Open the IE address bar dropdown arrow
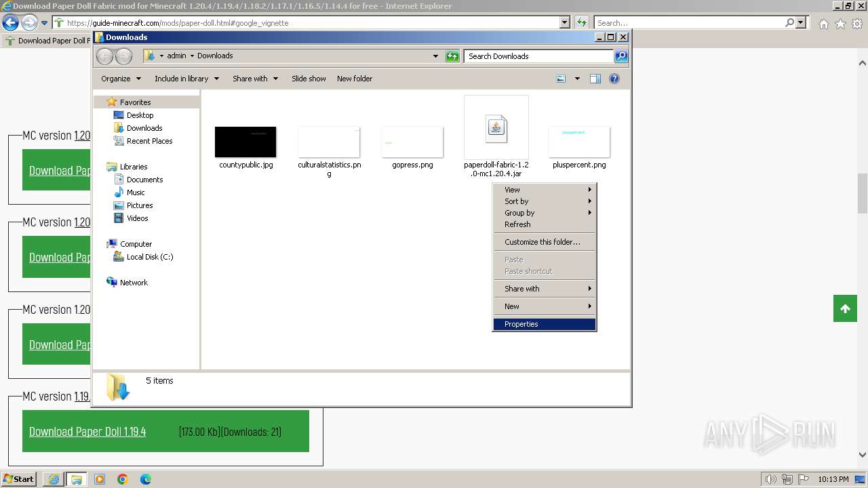Screen dimensions: 868x488 point(564,22)
